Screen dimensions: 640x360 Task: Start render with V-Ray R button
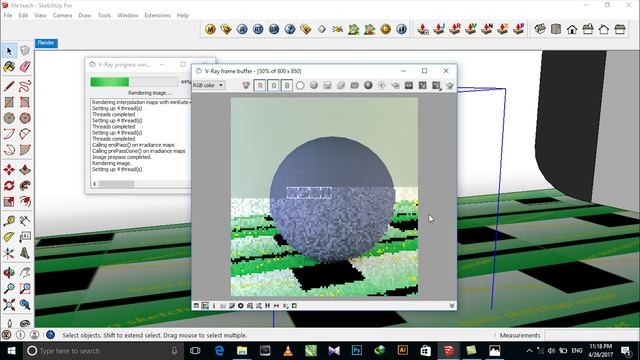click(x=242, y=29)
